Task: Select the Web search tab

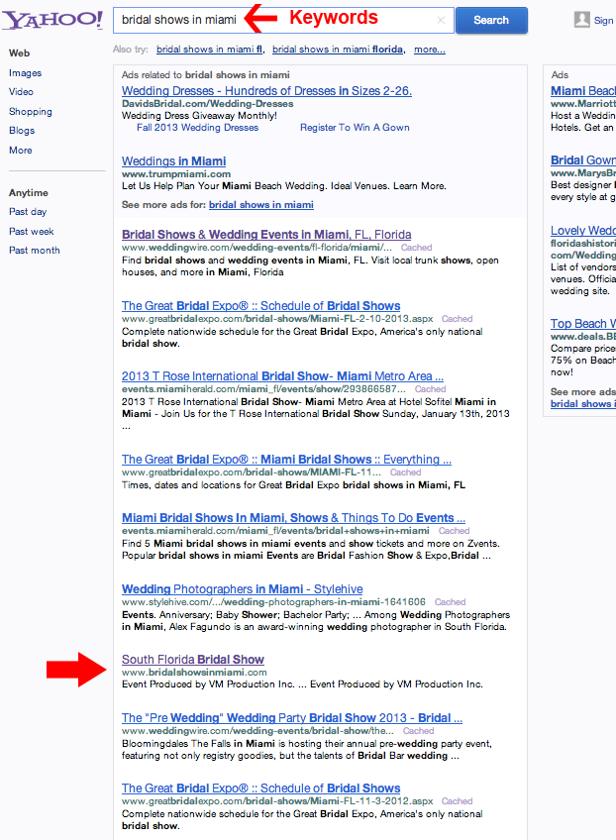Action: tap(19, 53)
